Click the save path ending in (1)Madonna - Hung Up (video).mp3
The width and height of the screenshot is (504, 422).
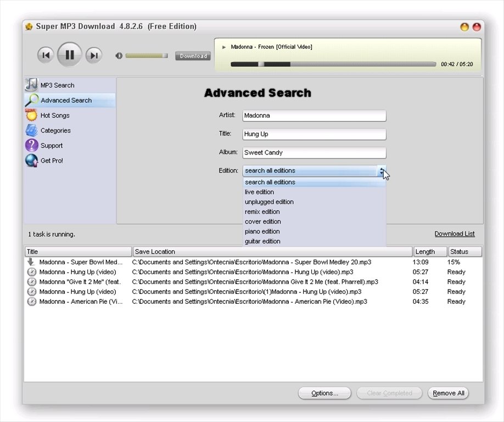[x=247, y=292]
